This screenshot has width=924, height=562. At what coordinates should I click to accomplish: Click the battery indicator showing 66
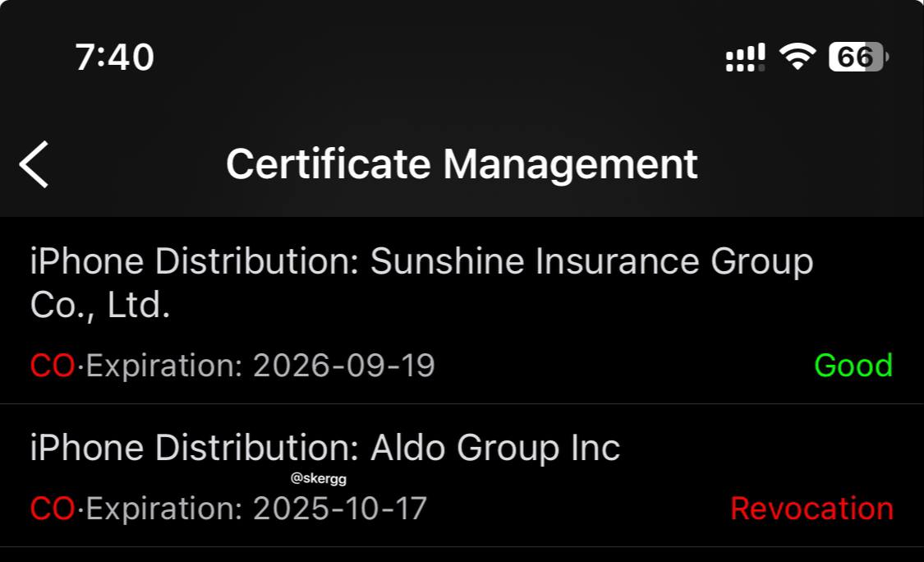click(x=857, y=57)
